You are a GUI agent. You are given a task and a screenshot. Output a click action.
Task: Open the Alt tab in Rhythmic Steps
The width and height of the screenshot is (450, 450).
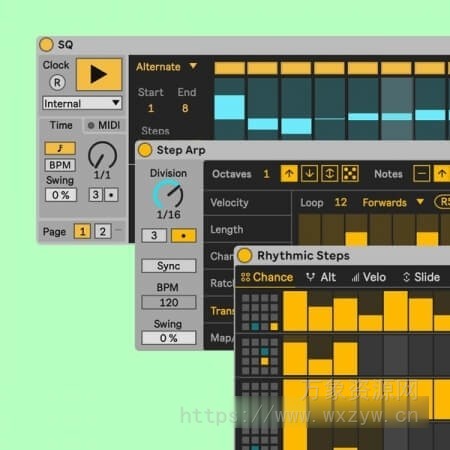click(321, 277)
